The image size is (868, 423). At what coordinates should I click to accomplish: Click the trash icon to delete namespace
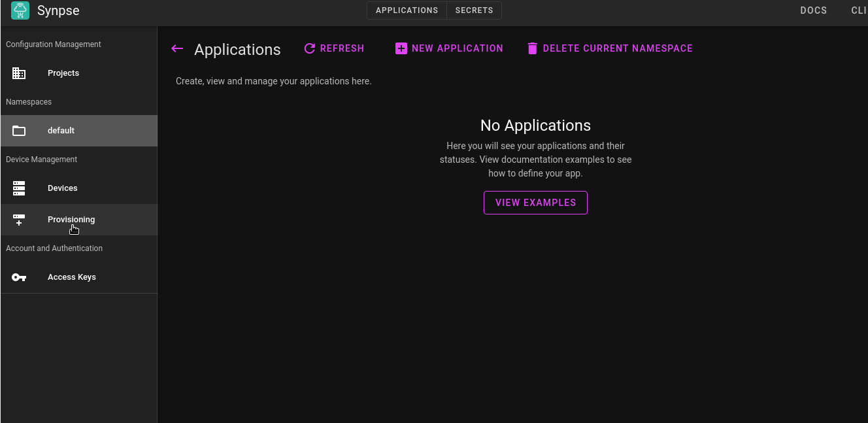(532, 48)
